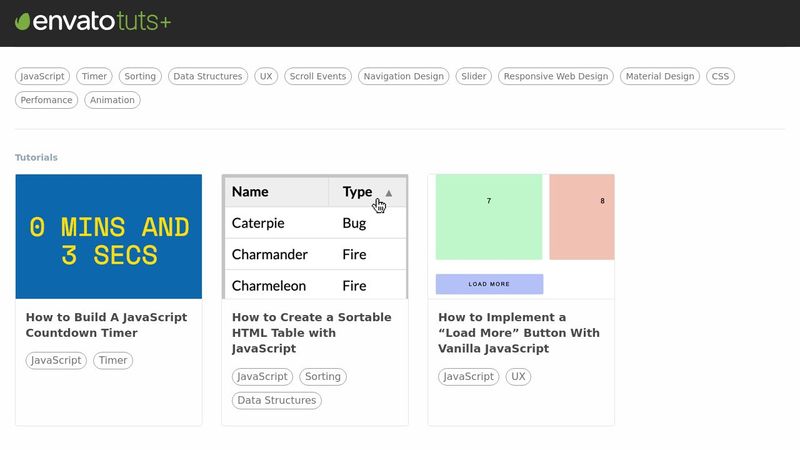This screenshot has height=450, width=800.
Task: Click JavaScript tag on Load More card
Action: (x=468, y=377)
